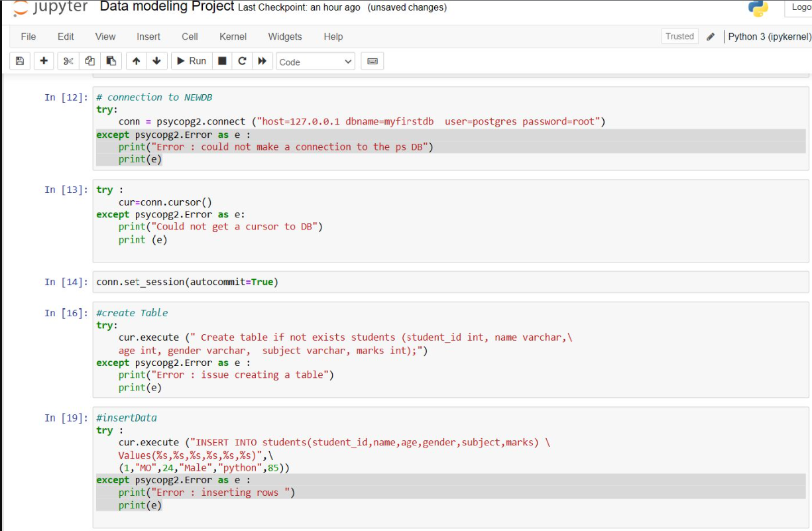The width and height of the screenshot is (812, 531).
Task: Toggle edit mode with the pencil icon
Action: pos(709,36)
